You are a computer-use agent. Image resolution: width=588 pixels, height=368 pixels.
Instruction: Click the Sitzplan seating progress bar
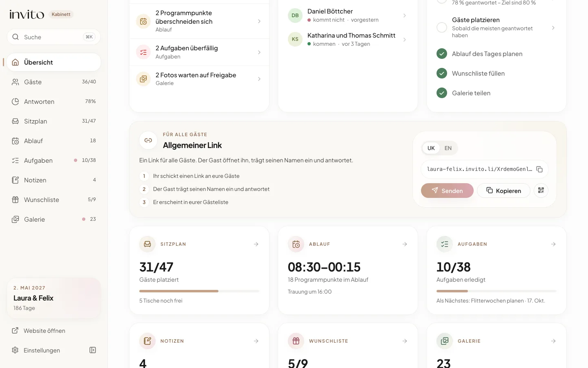(x=199, y=291)
